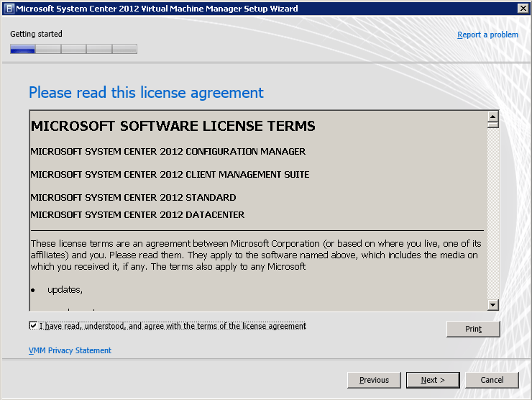Proceed by clicking Next
This screenshot has height=400, width=532.
[433, 380]
